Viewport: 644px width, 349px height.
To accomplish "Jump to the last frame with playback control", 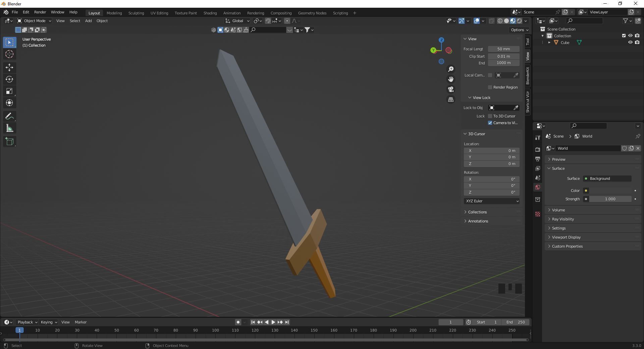I will pos(287,322).
